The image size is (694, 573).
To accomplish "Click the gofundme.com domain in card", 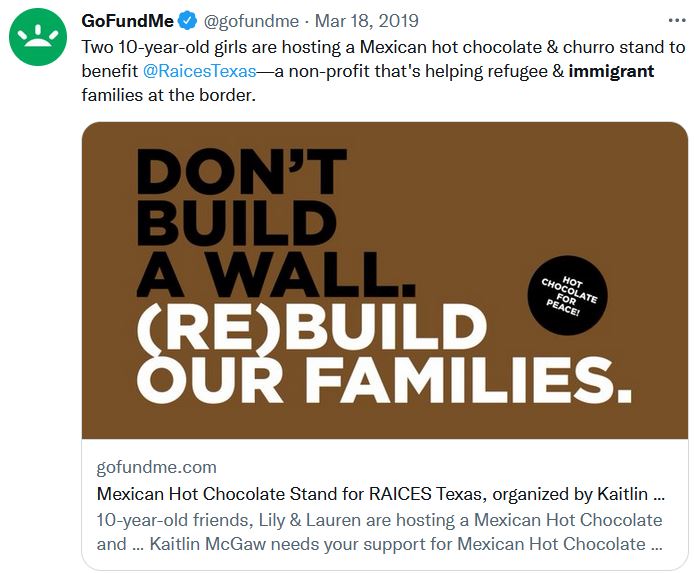I will [x=156, y=468].
